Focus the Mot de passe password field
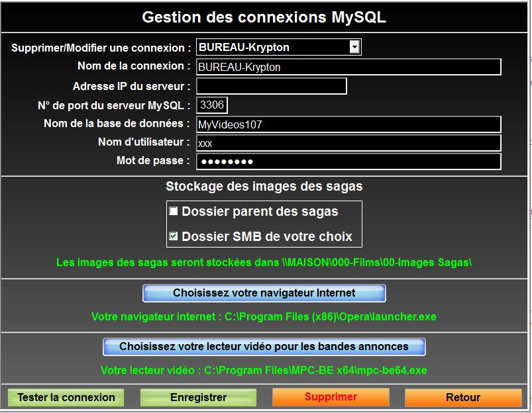The width and height of the screenshot is (532, 413). pyautogui.click(x=348, y=161)
